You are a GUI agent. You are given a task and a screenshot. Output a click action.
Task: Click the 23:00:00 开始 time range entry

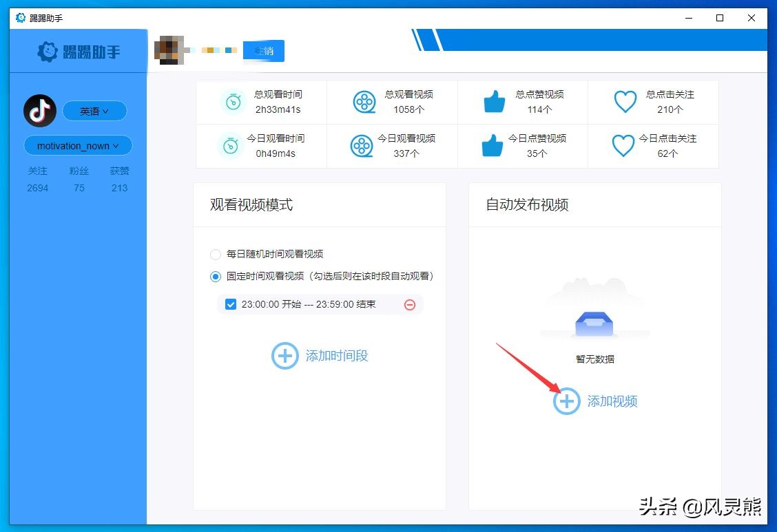click(310, 304)
